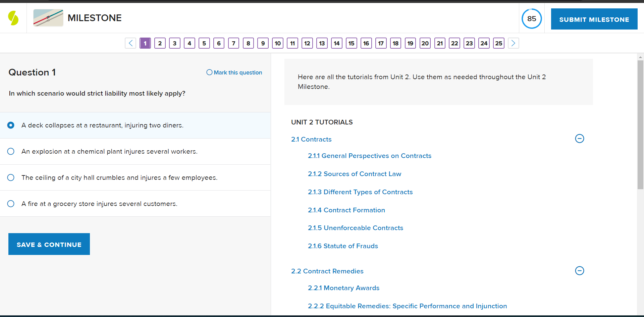Jump to question 21
This screenshot has height=317, width=644.
pos(440,43)
